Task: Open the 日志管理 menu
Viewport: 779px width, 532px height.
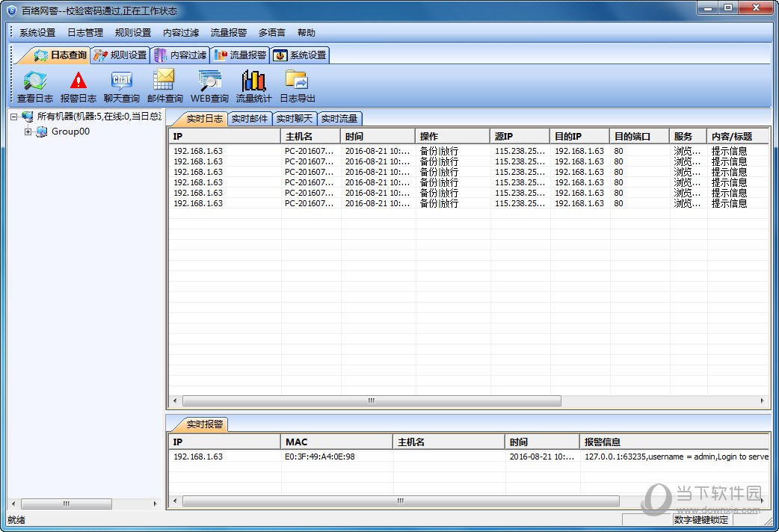Action: point(85,33)
